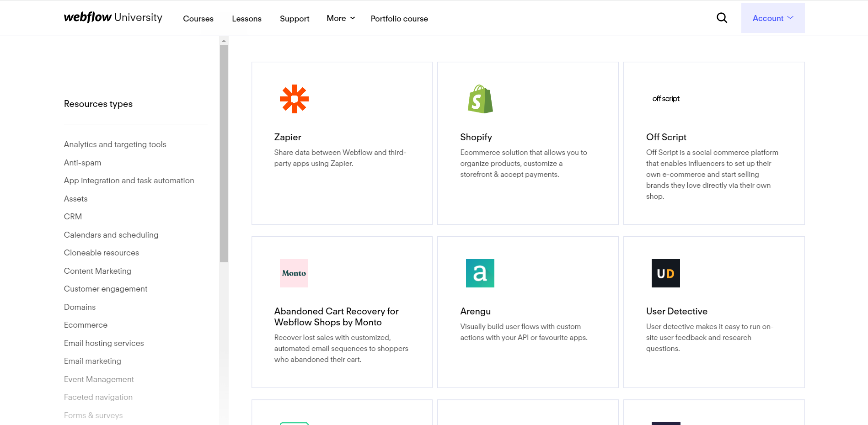The width and height of the screenshot is (868, 425).
Task: Filter by Ecommerce
Action: [x=86, y=325]
